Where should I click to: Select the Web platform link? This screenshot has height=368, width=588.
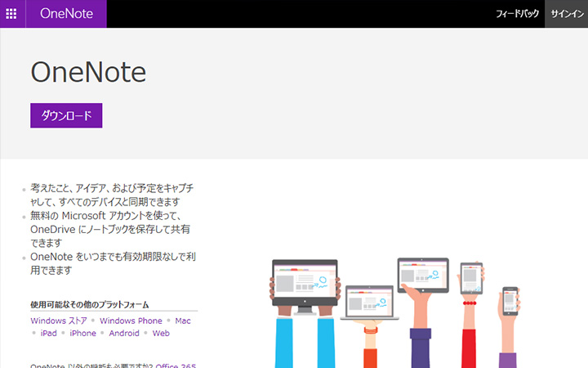click(x=161, y=333)
